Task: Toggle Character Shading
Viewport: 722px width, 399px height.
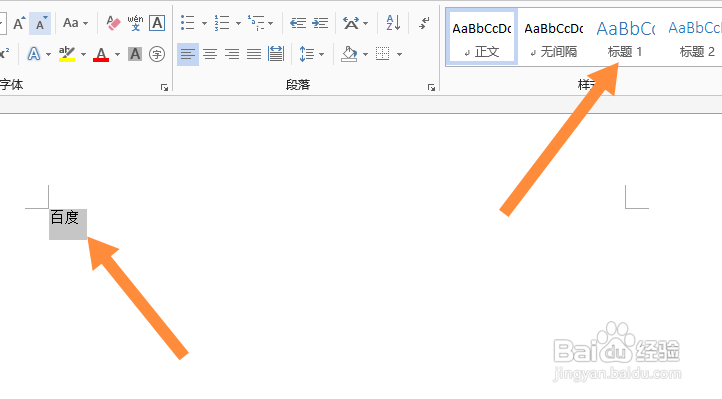Action: pos(135,54)
